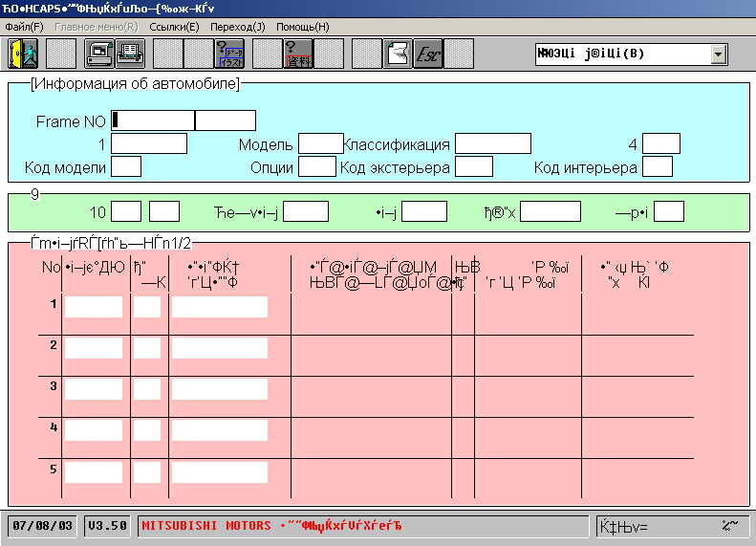This screenshot has height=546, width=756.
Task: Open the Переход menu
Action: (237, 27)
